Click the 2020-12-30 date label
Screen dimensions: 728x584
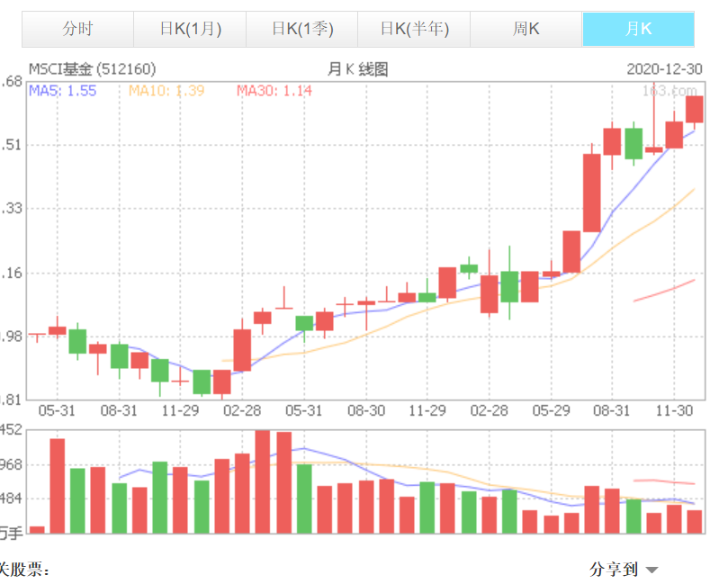tap(661, 69)
